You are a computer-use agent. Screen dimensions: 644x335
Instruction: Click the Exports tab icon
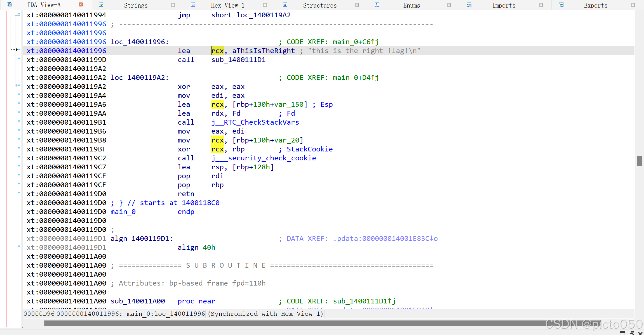click(561, 5)
